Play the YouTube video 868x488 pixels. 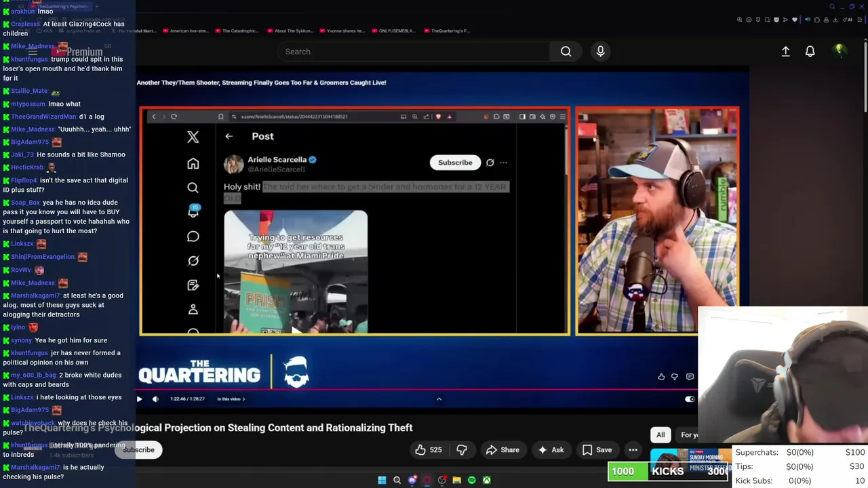[139, 399]
